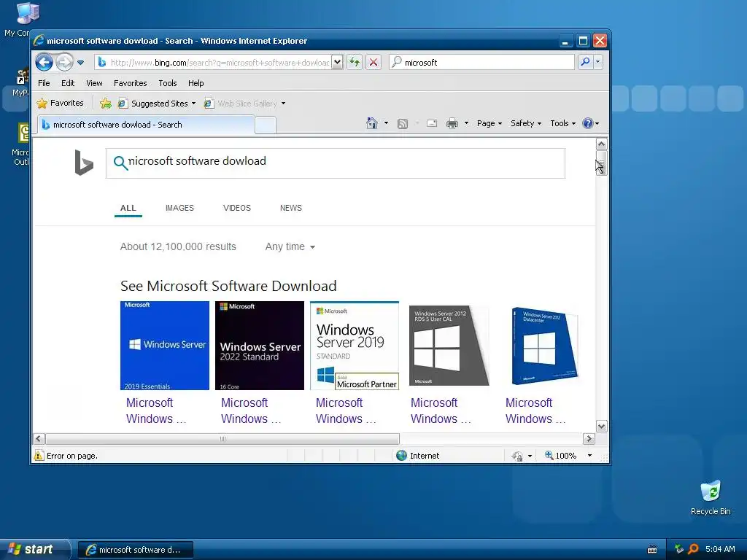Click the Bing logo
Viewport: 747px width, 560px height.
(x=84, y=163)
